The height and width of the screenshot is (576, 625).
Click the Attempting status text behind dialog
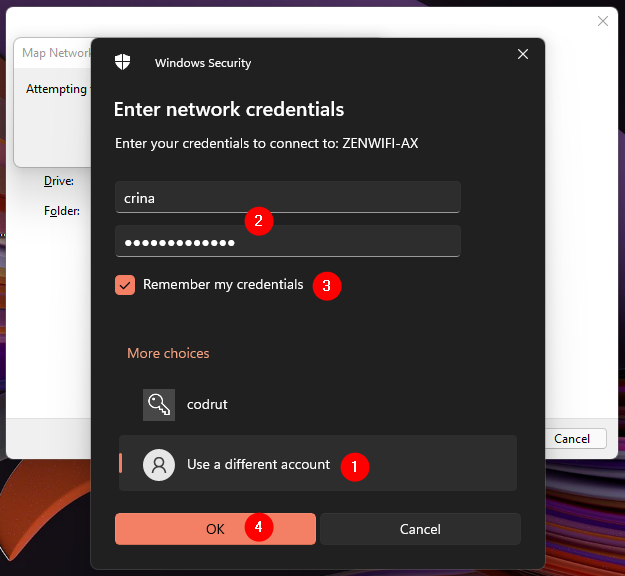click(x=56, y=89)
